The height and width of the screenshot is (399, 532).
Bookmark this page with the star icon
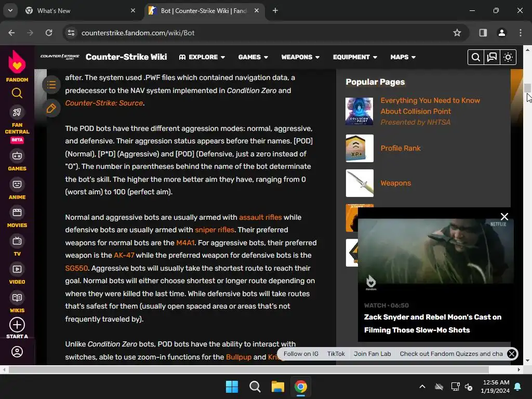[457, 33]
